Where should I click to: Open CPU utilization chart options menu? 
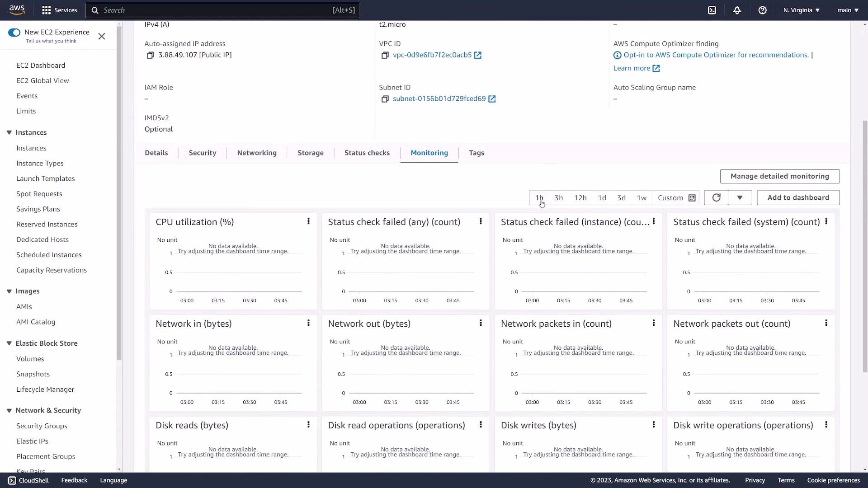point(308,221)
